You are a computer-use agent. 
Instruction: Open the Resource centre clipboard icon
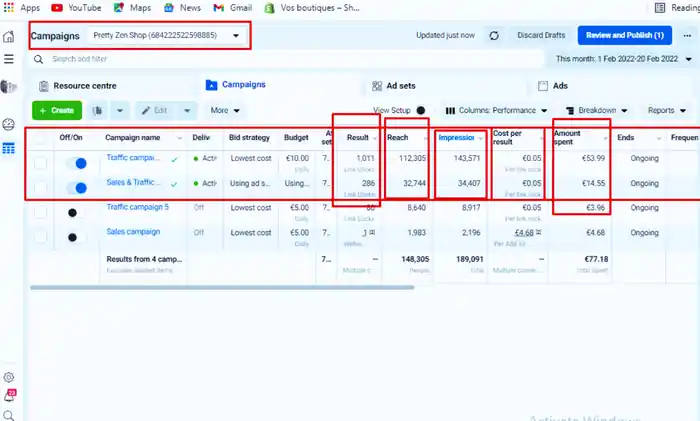point(43,86)
